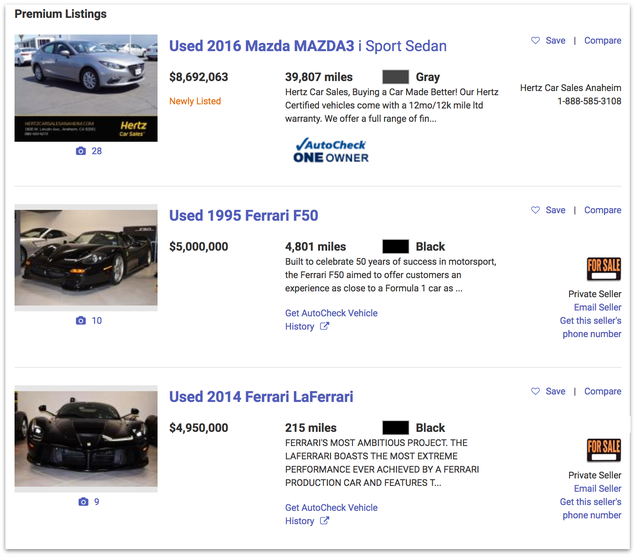The height and width of the screenshot is (557, 636).
Task: Open the Mazda MAZDA3 photo thumbnail
Action: coord(86,88)
